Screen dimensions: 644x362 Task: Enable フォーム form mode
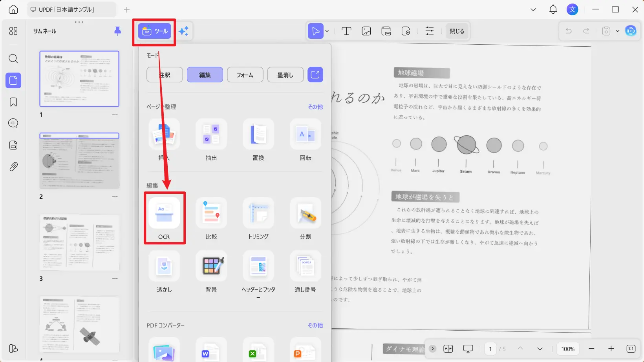(x=245, y=74)
